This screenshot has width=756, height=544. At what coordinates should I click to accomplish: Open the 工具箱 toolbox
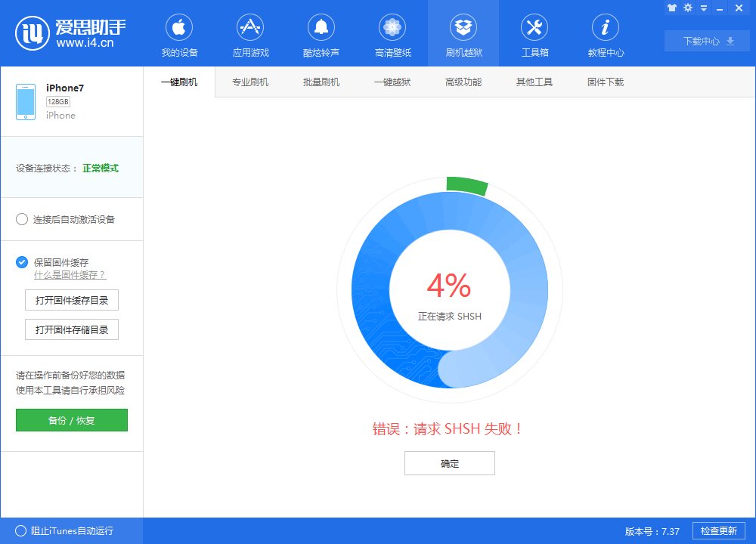(534, 33)
